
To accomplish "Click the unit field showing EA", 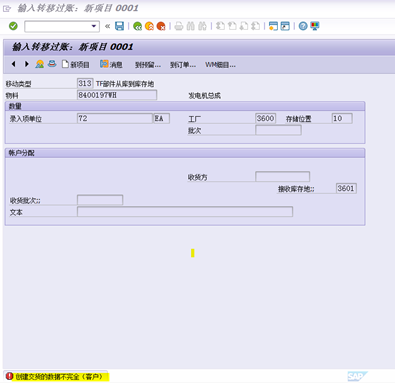I will (x=161, y=118).
